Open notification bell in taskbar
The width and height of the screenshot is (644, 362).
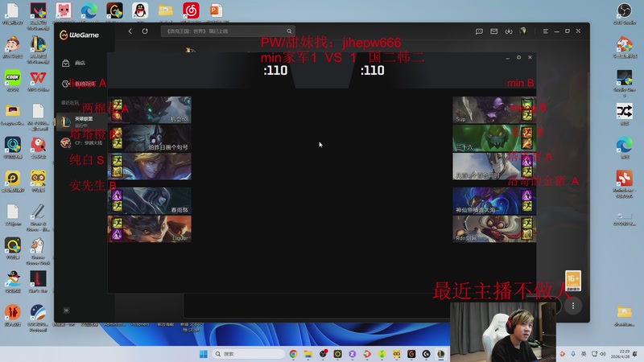pyautogui.click(x=635, y=354)
